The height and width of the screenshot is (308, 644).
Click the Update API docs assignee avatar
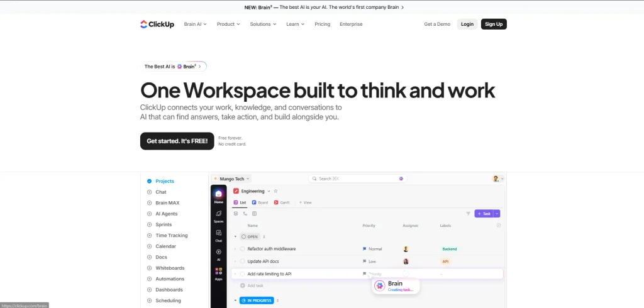[406, 261]
